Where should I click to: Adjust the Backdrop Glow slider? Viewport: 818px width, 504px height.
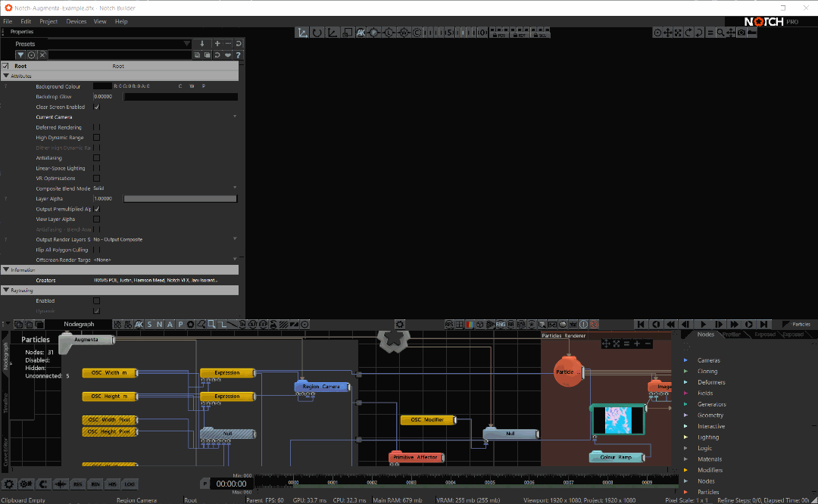pyautogui.click(x=180, y=96)
